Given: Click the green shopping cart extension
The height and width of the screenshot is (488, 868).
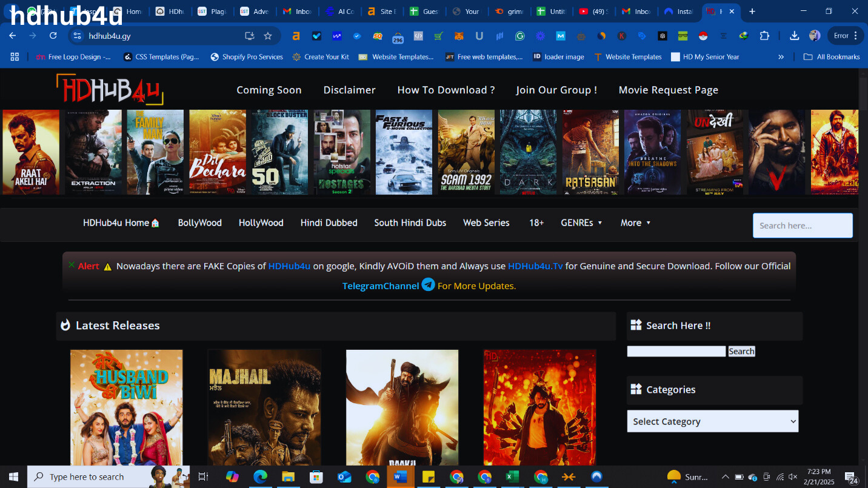Looking at the screenshot, I should (x=438, y=36).
